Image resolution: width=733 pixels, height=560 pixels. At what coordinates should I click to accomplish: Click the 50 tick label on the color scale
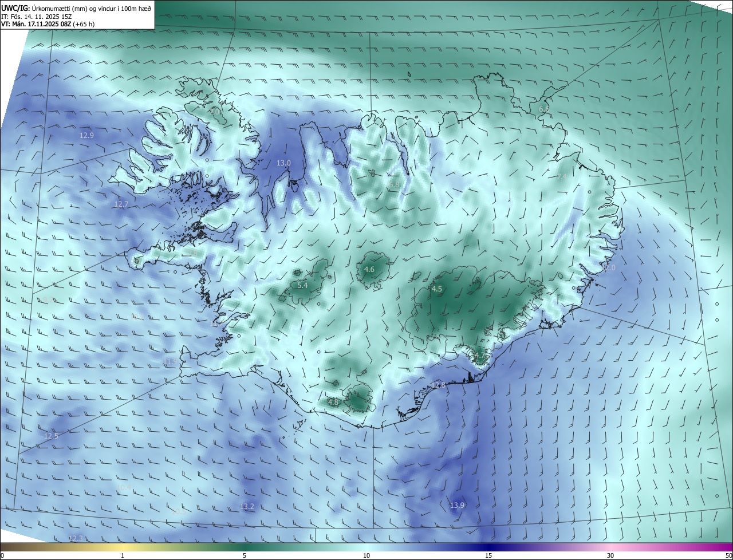click(x=728, y=555)
